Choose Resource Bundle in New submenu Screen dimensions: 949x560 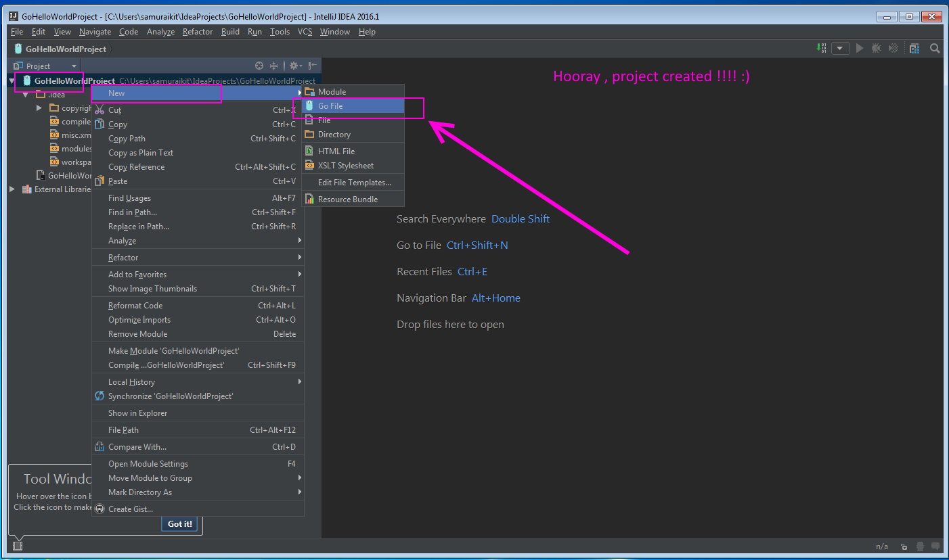(353, 200)
